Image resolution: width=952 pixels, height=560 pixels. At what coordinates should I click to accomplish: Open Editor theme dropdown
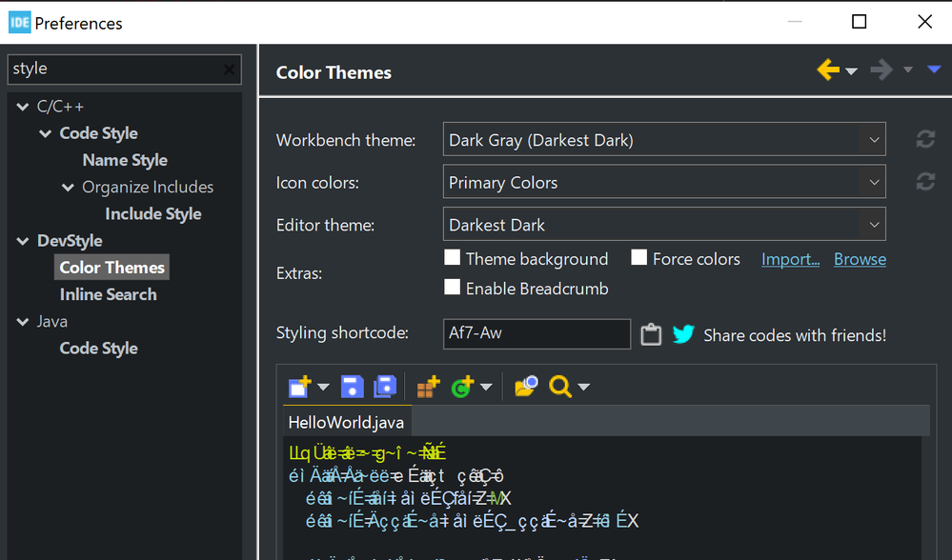click(664, 225)
